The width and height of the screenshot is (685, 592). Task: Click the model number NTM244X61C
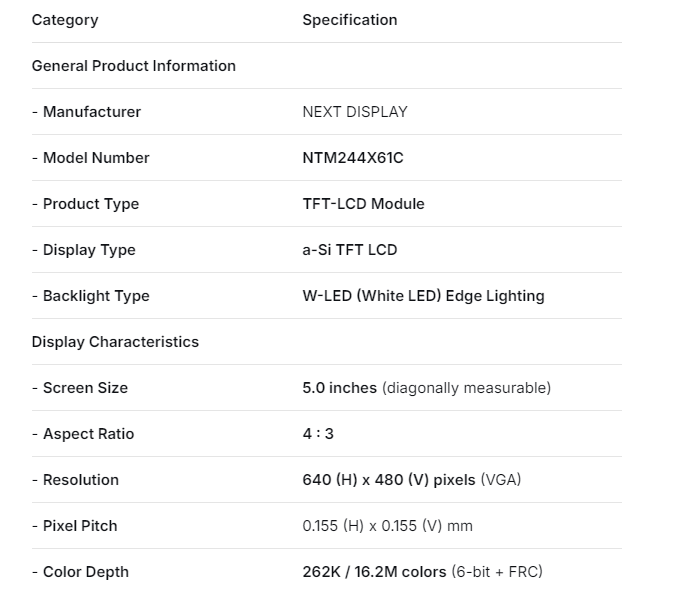(x=353, y=158)
